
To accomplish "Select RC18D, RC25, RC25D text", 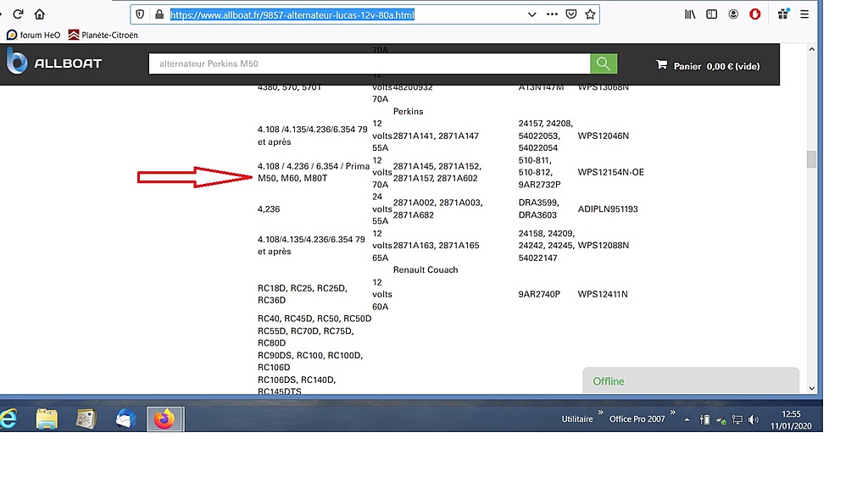I will pyautogui.click(x=302, y=288).
